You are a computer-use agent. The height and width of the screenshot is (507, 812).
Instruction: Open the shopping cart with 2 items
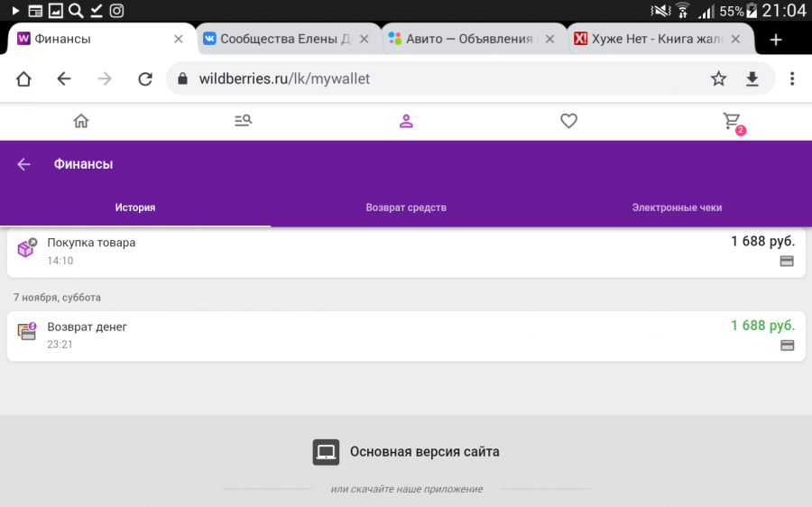pyautogui.click(x=733, y=124)
